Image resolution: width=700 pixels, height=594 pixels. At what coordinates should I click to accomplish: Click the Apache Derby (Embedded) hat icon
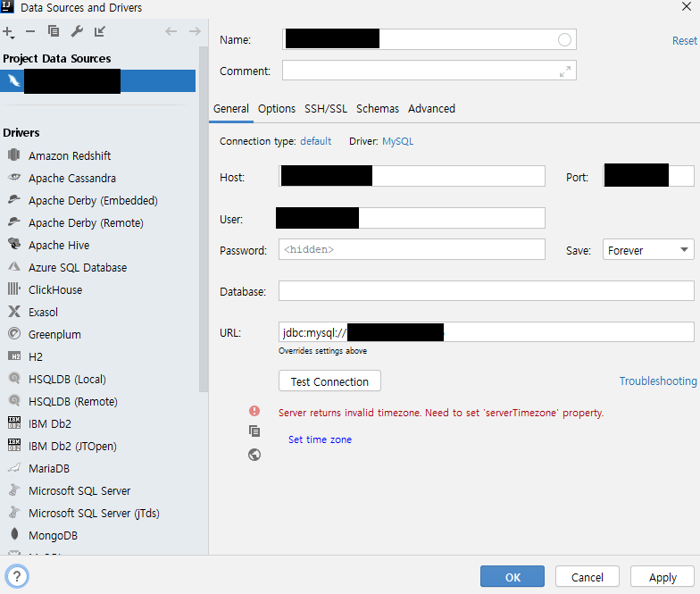pyautogui.click(x=14, y=199)
